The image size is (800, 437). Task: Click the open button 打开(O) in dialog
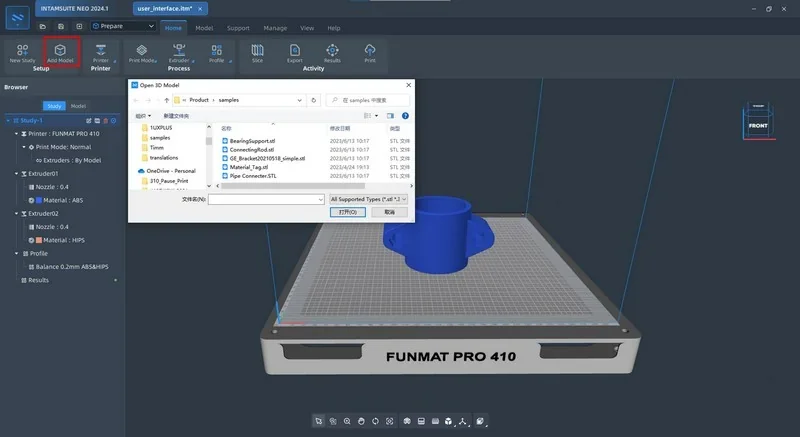[348, 212]
